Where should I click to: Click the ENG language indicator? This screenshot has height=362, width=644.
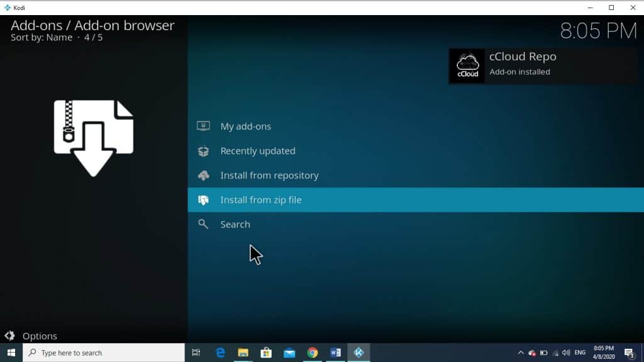point(580,353)
